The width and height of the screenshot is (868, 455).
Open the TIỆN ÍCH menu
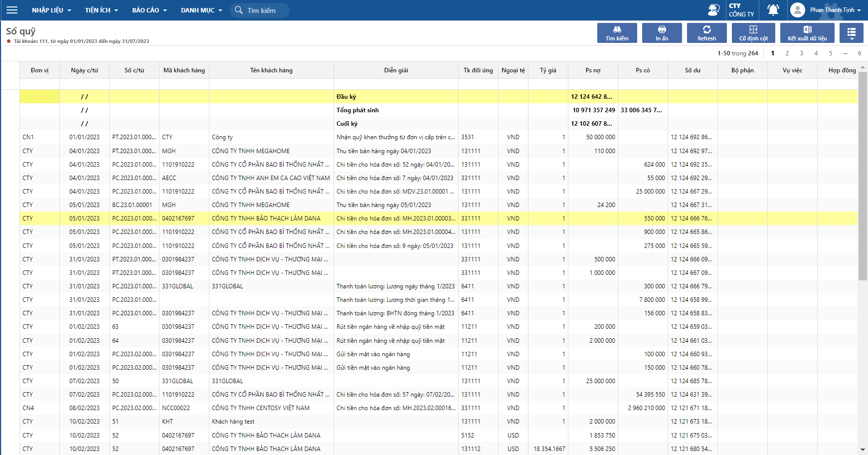[101, 10]
